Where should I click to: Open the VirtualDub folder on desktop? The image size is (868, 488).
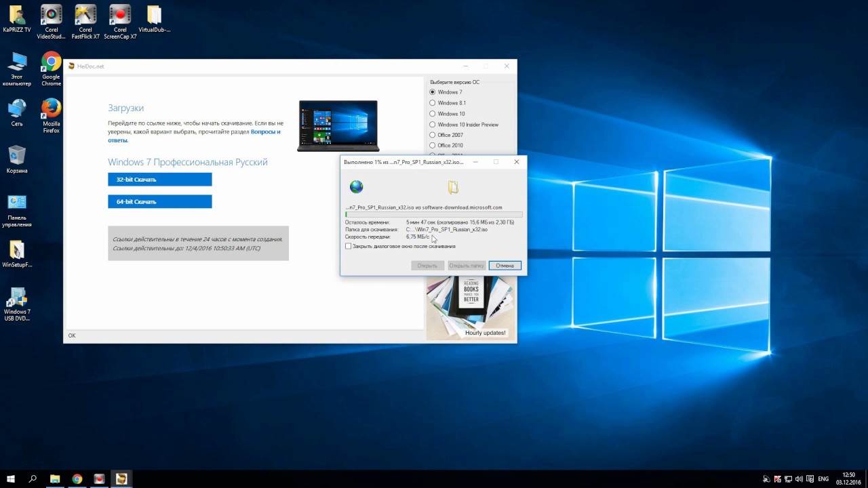pyautogui.click(x=154, y=19)
